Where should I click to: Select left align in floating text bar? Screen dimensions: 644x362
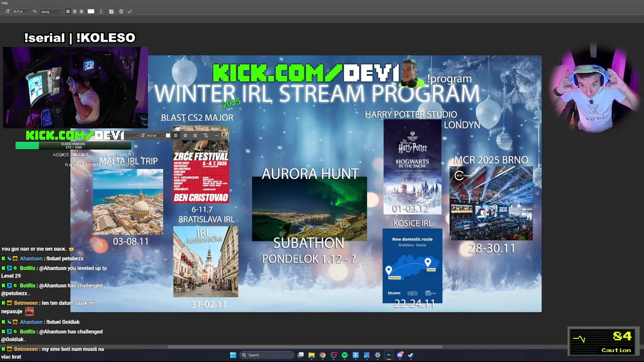pyautogui.click(x=176, y=135)
